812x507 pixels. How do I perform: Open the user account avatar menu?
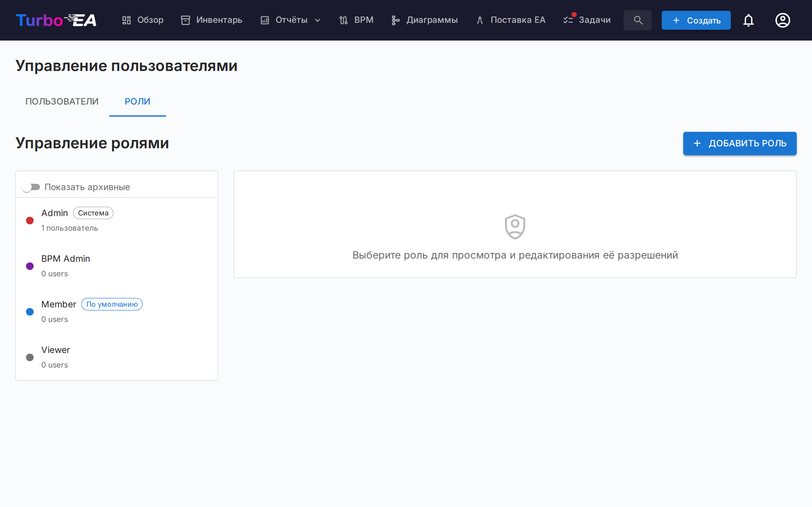[x=783, y=20]
